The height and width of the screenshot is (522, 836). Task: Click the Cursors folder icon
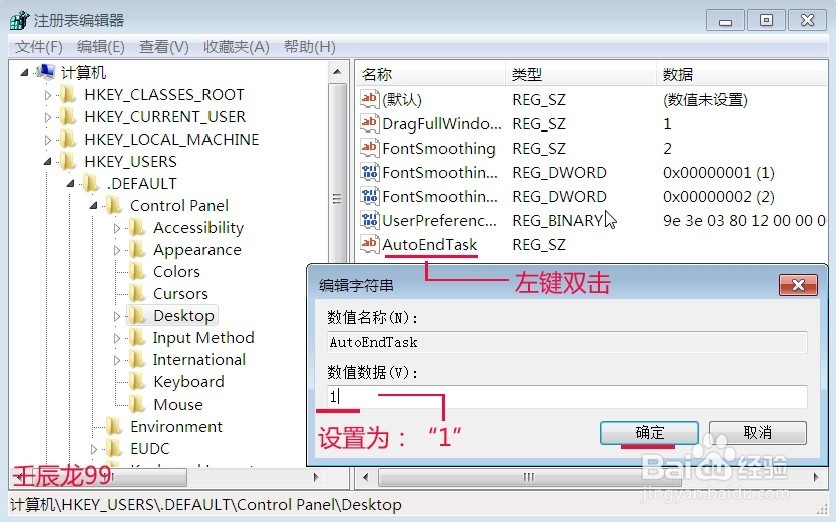(137, 294)
